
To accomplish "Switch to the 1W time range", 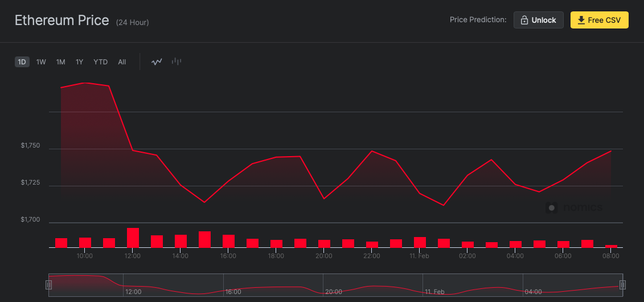I will click(x=41, y=62).
